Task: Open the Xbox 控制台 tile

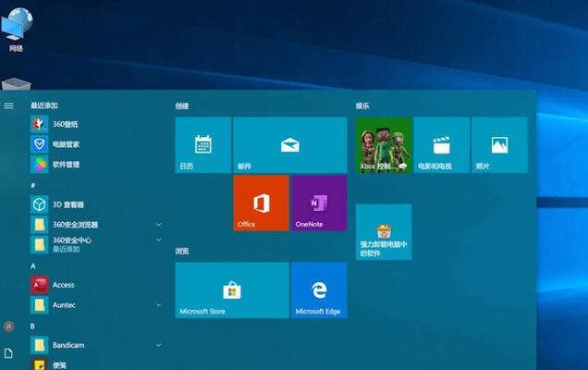Action: click(x=384, y=145)
